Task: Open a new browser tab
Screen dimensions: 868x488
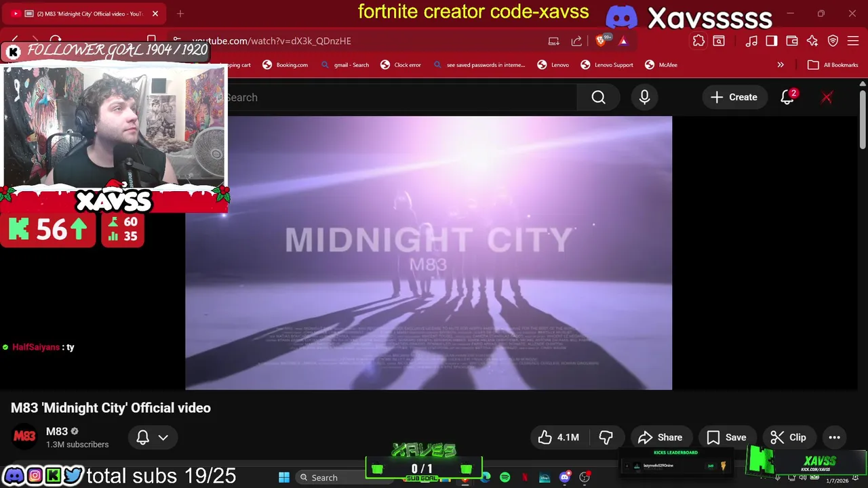Action: pos(180,14)
